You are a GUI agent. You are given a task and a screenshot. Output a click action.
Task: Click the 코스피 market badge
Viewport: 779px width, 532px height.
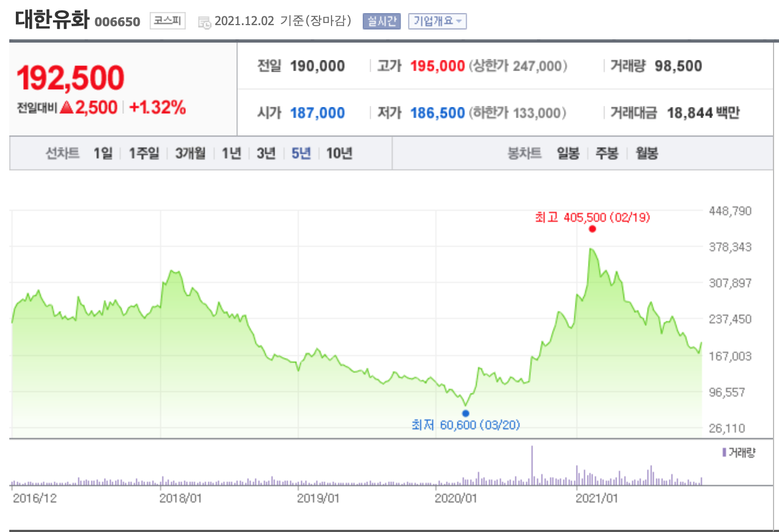[x=167, y=21]
